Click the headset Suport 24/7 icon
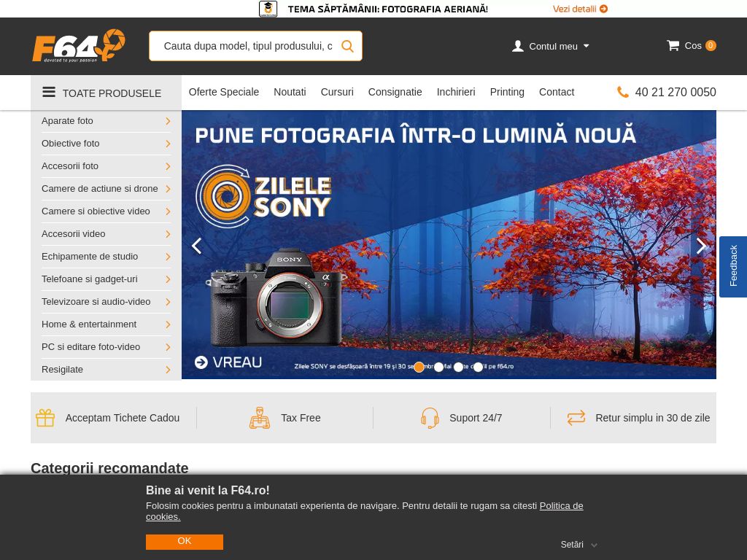Viewport: 747px width, 560px height. tap(430, 418)
